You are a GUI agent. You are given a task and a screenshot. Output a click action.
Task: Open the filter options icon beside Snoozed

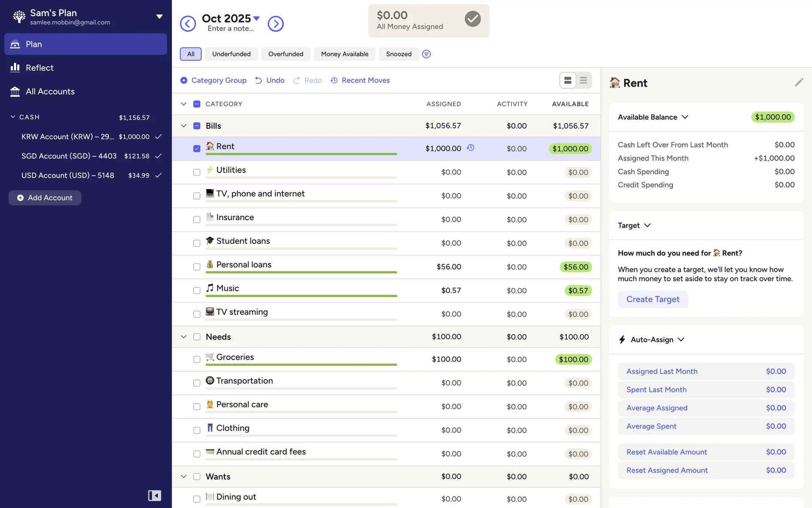coord(426,54)
